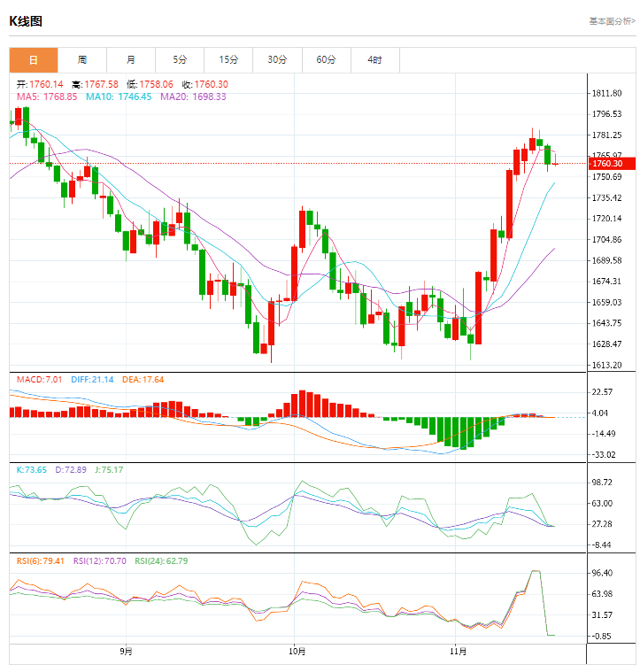Image resolution: width=640 pixels, height=672 pixels.
Task: Click the 高:1767.58 high price value
Action: tap(95, 84)
